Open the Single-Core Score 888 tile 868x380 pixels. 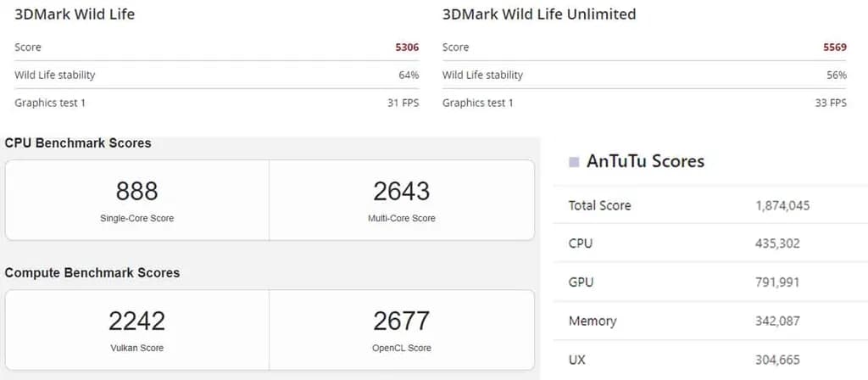[137, 199]
